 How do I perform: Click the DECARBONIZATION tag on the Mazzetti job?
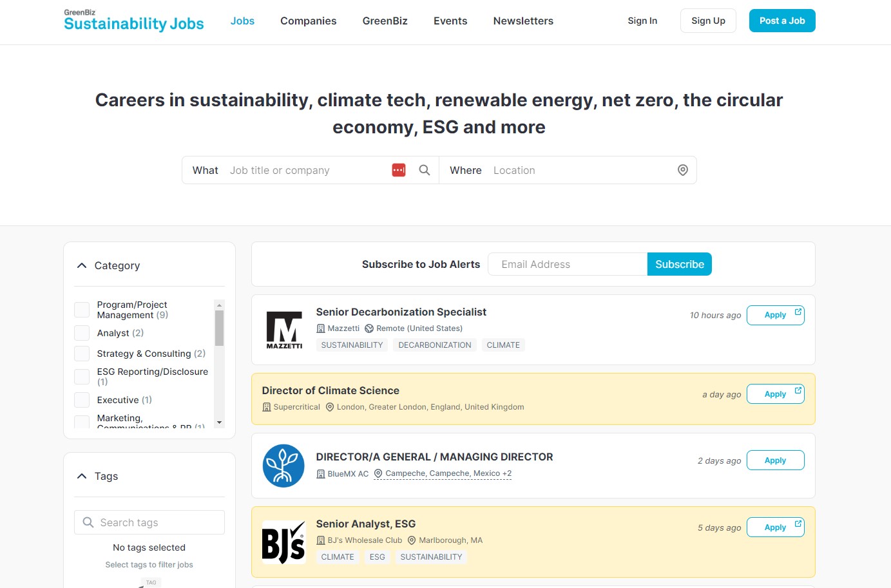[x=435, y=345]
